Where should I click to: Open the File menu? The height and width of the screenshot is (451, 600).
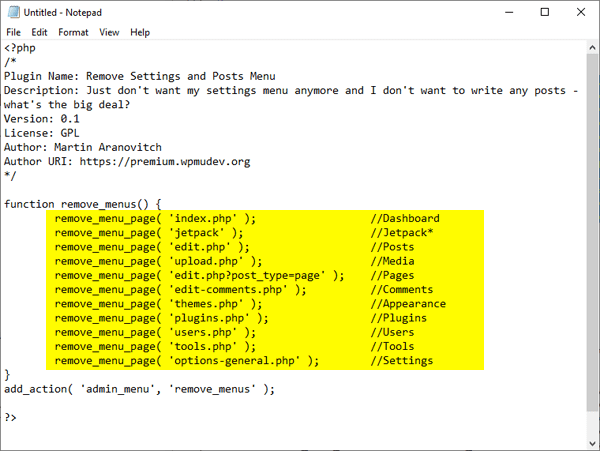(x=14, y=32)
